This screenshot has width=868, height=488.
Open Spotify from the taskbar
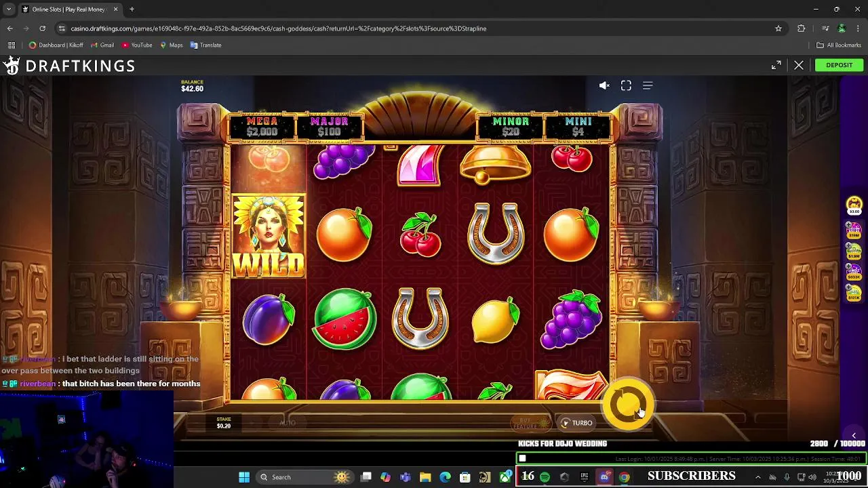[x=545, y=477]
